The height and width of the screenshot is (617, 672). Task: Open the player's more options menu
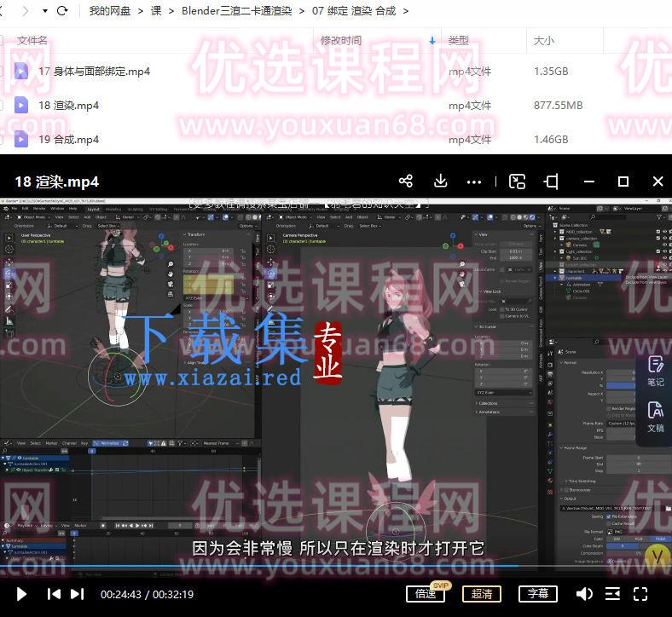(474, 182)
